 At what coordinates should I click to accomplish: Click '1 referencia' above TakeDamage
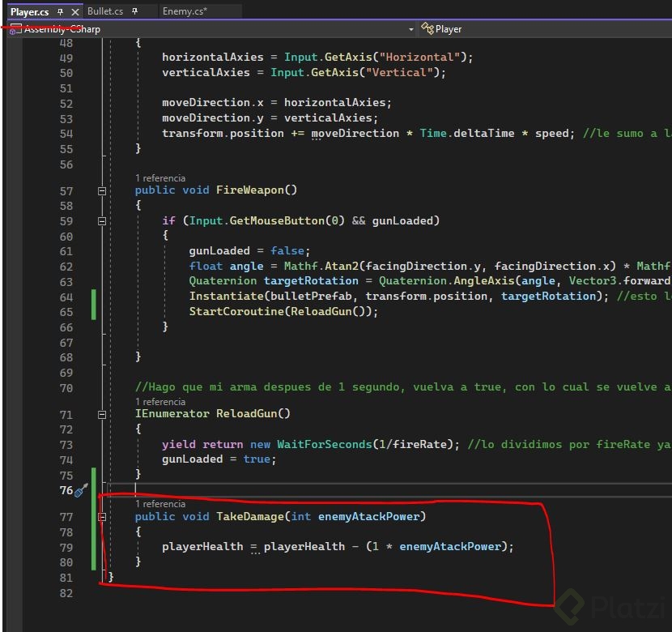click(160, 504)
